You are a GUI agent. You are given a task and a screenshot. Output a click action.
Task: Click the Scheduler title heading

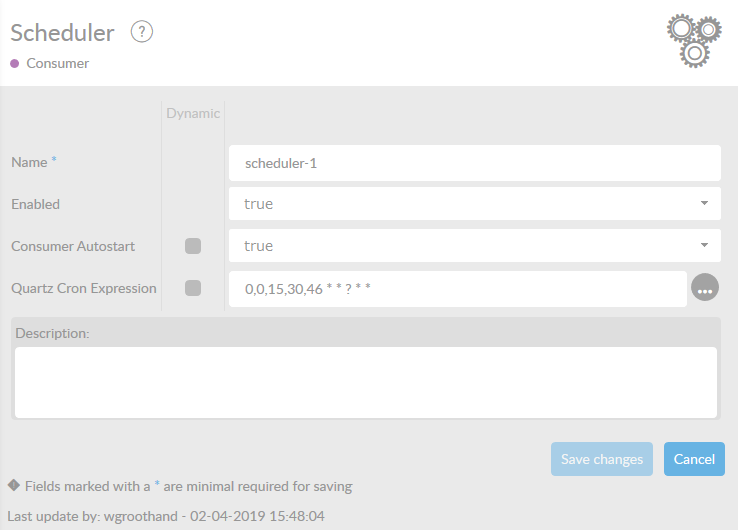point(62,32)
